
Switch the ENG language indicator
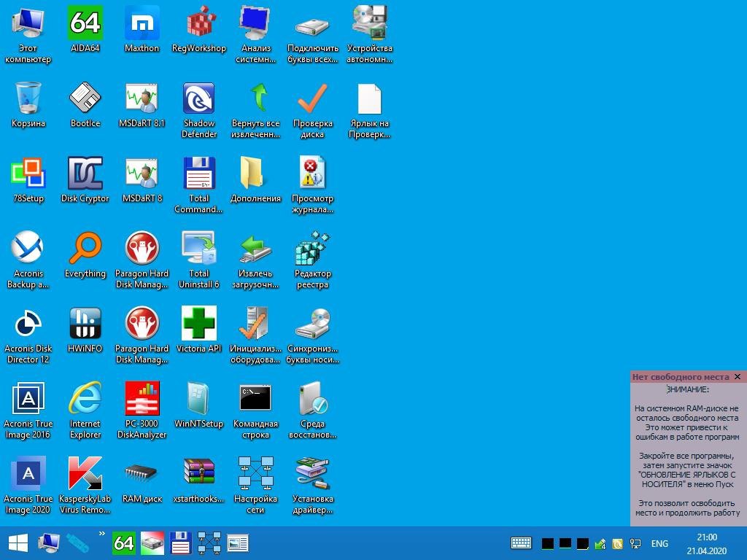tap(659, 543)
